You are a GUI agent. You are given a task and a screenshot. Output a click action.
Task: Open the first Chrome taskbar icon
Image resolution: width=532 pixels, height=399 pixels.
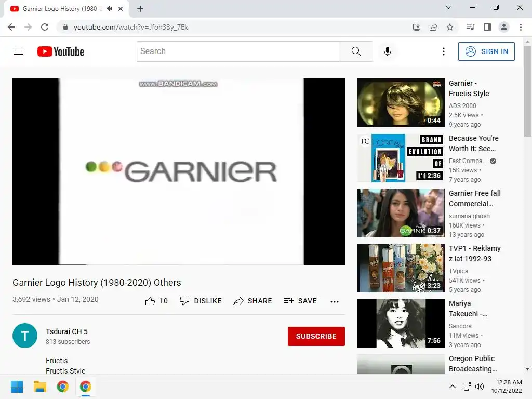tap(62, 387)
